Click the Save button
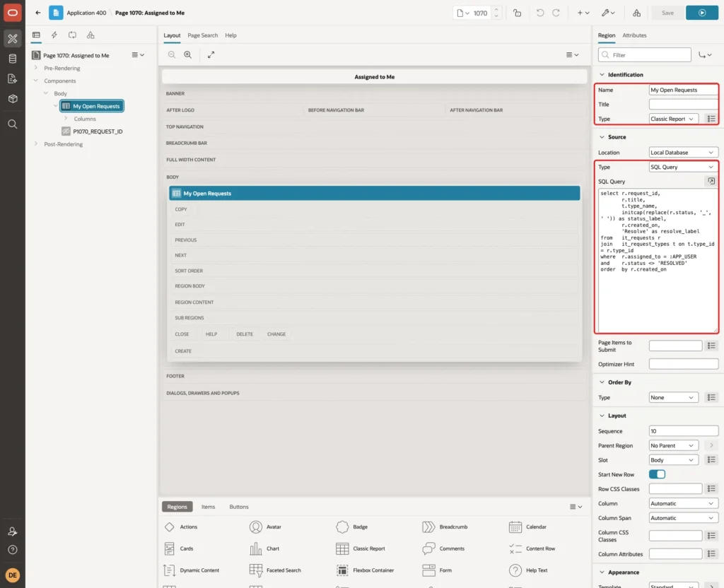724x588 pixels. 667,13
